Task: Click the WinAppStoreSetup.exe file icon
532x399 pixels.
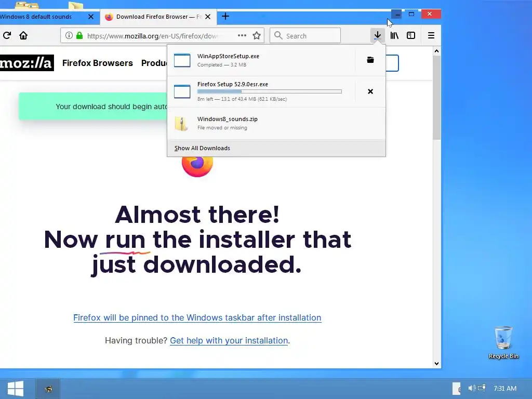Action: click(x=182, y=60)
